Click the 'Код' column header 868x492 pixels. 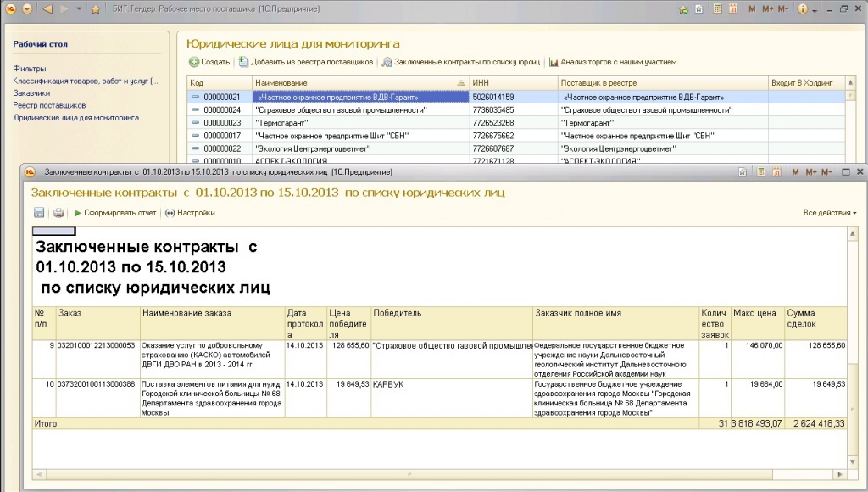pyautogui.click(x=220, y=82)
